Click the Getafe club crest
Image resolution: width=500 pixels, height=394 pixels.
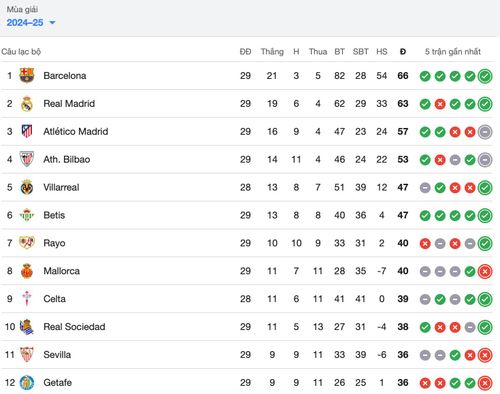(27, 382)
